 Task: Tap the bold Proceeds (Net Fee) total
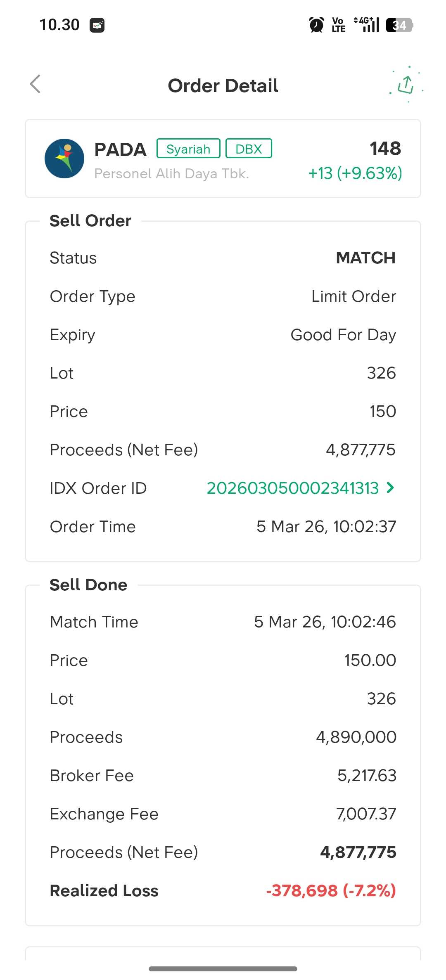coord(358,852)
